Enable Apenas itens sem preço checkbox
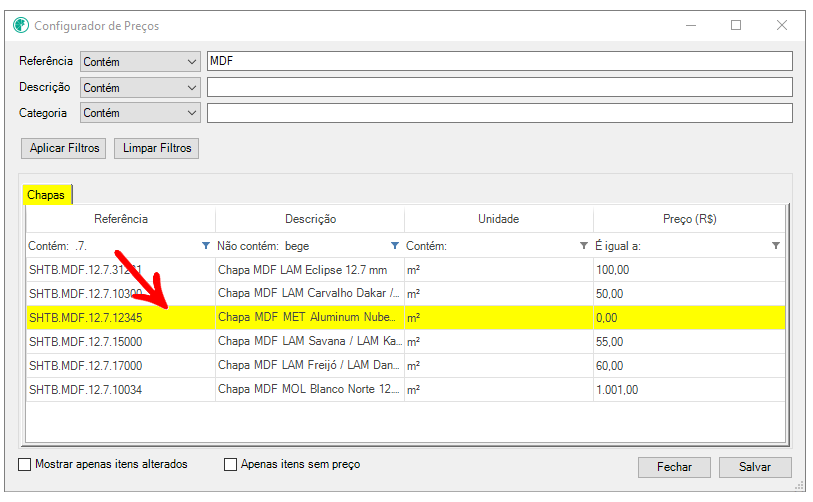The height and width of the screenshot is (502, 813). [x=230, y=464]
